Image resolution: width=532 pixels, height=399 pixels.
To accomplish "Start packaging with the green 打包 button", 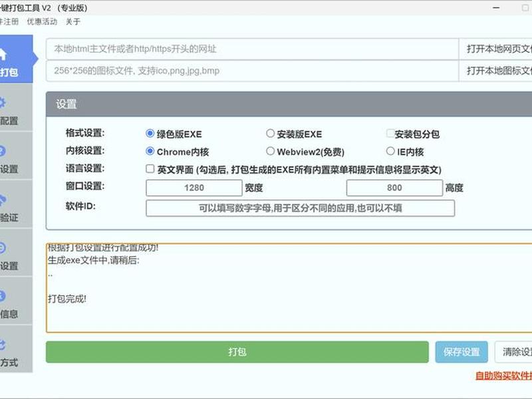I will 237,352.
